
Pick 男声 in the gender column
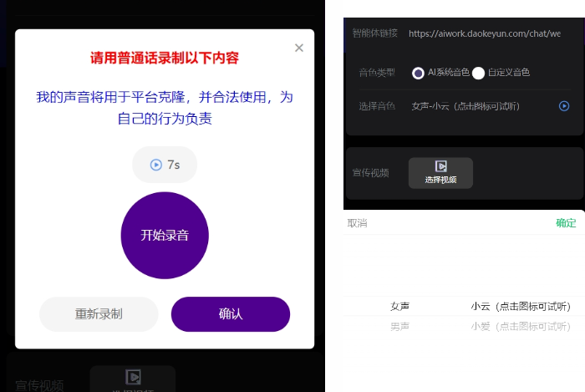[399, 326]
